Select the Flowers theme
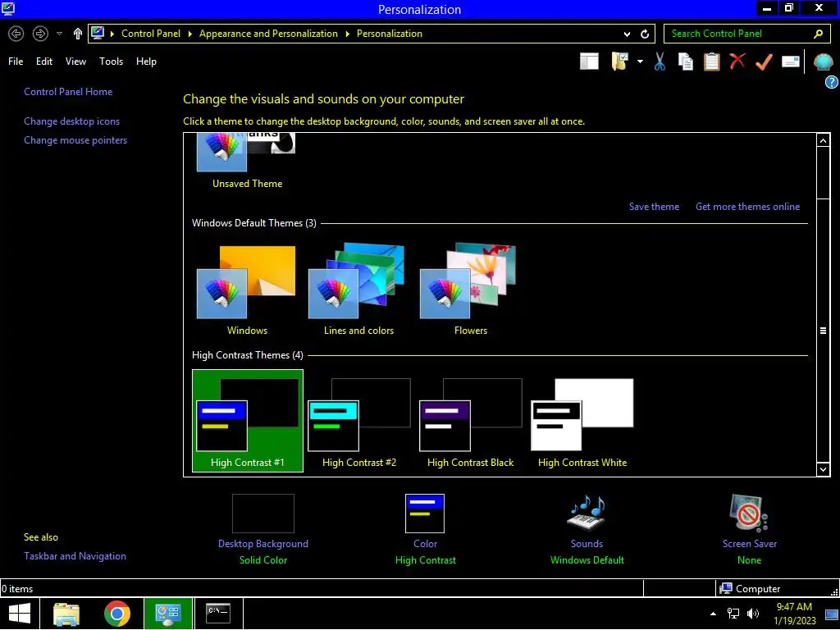 point(470,290)
